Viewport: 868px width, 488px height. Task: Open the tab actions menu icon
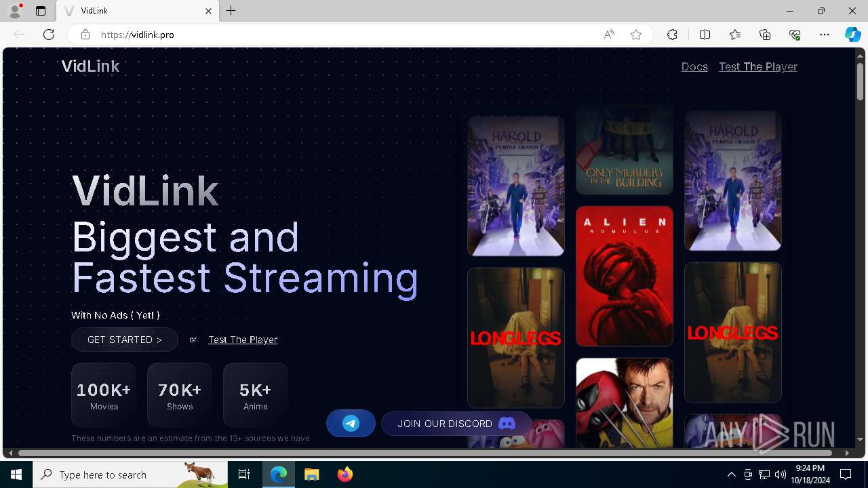[x=41, y=11]
